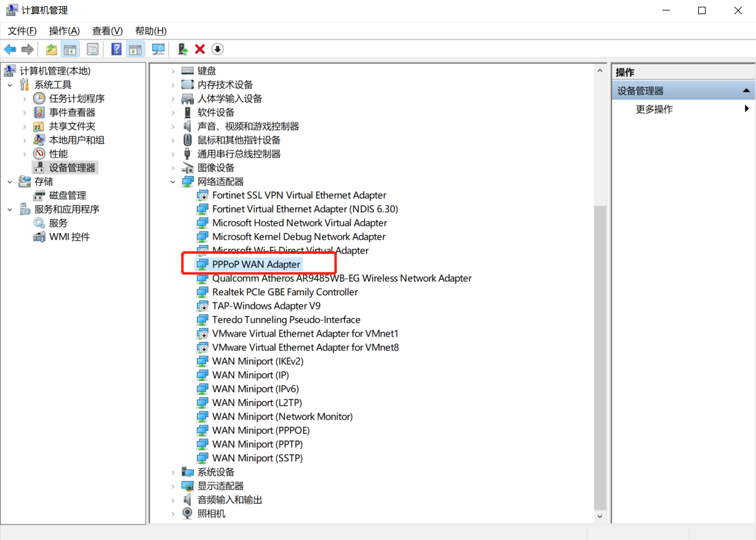Select Fortinet SSL VPN Virtual Ethernet Adapter
Viewport: 756px width, 540px height.
299,195
